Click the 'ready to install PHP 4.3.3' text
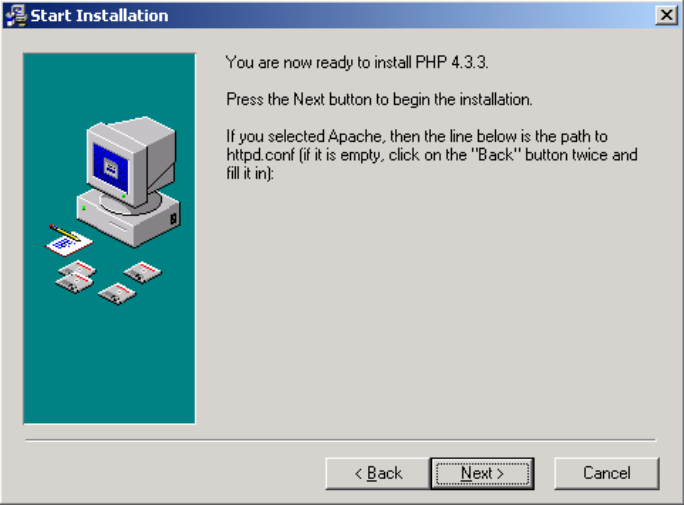This screenshot has height=505, width=684. point(357,63)
